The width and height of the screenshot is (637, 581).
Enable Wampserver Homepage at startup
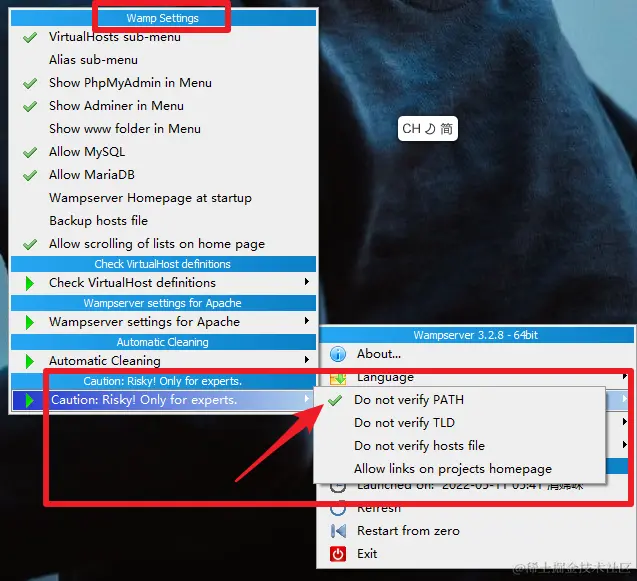tap(163, 198)
